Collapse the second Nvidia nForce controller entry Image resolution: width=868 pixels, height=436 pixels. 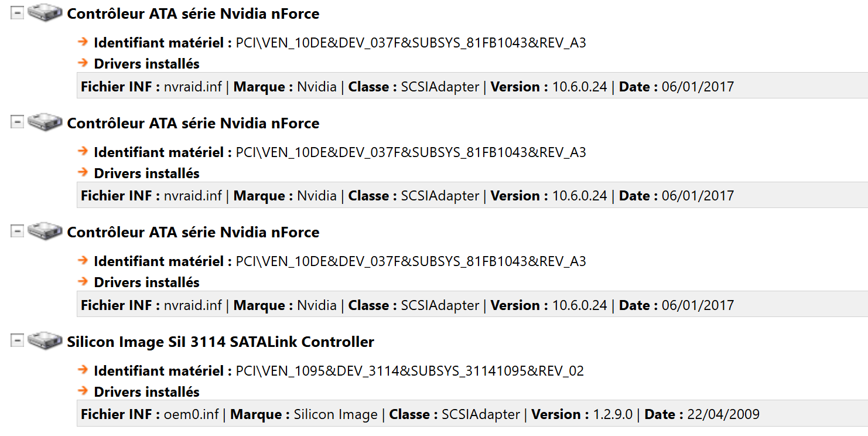tap(18, 122)
